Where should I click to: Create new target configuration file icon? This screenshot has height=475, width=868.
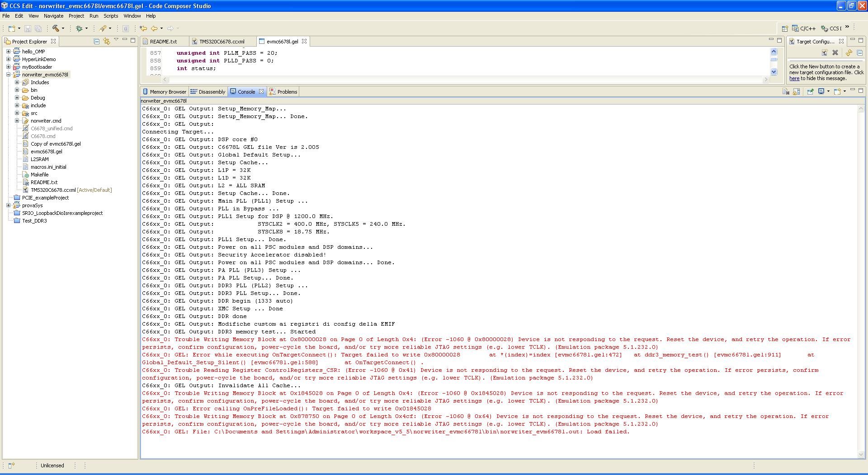click(825, 52)
